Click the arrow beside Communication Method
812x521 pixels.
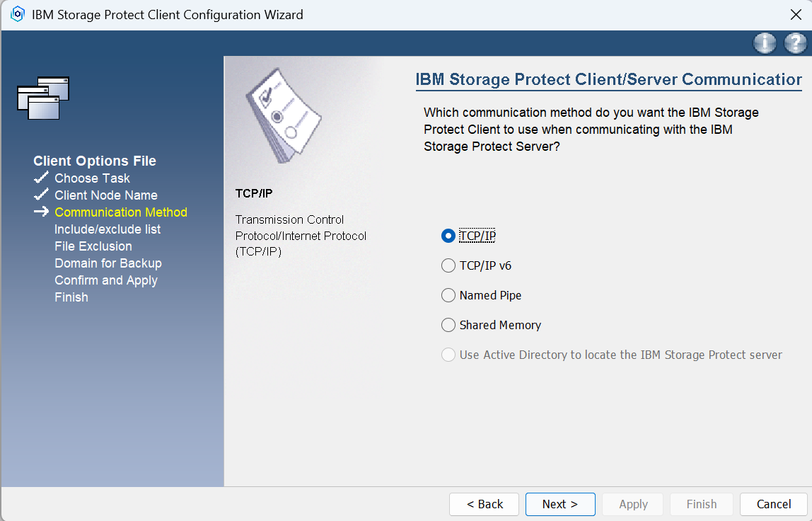pos(41,212)
